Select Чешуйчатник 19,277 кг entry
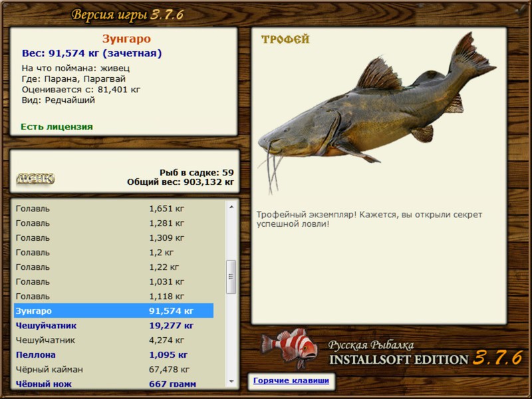Image resolution: width=532 pixels, height=399 pixels. [x=114, y=326]
